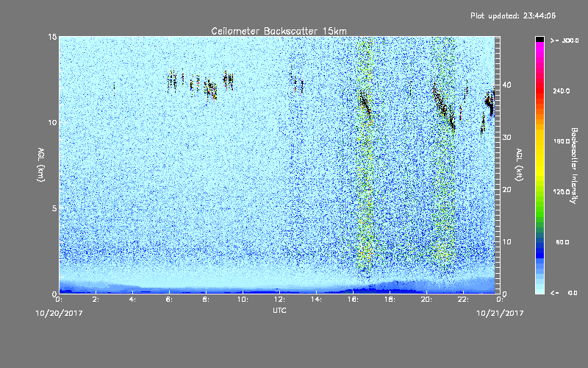Click the start date label 10/20/2017
Viewport: 588px width, 368px height.
tap(59, 314)
